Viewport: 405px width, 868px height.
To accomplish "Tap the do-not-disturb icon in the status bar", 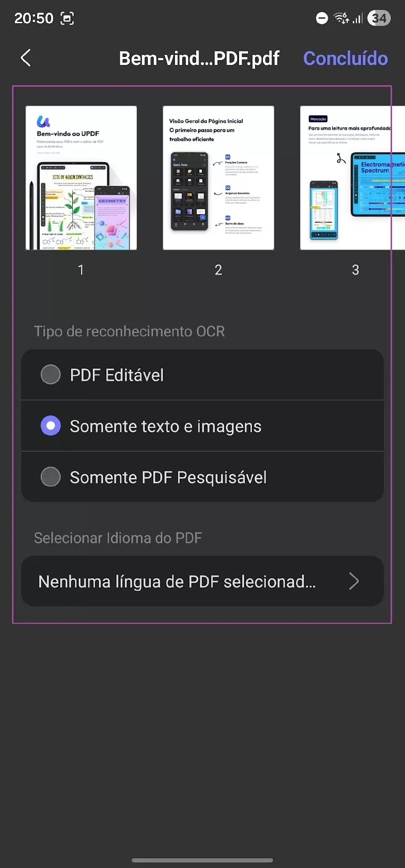I will pos(321,18).
